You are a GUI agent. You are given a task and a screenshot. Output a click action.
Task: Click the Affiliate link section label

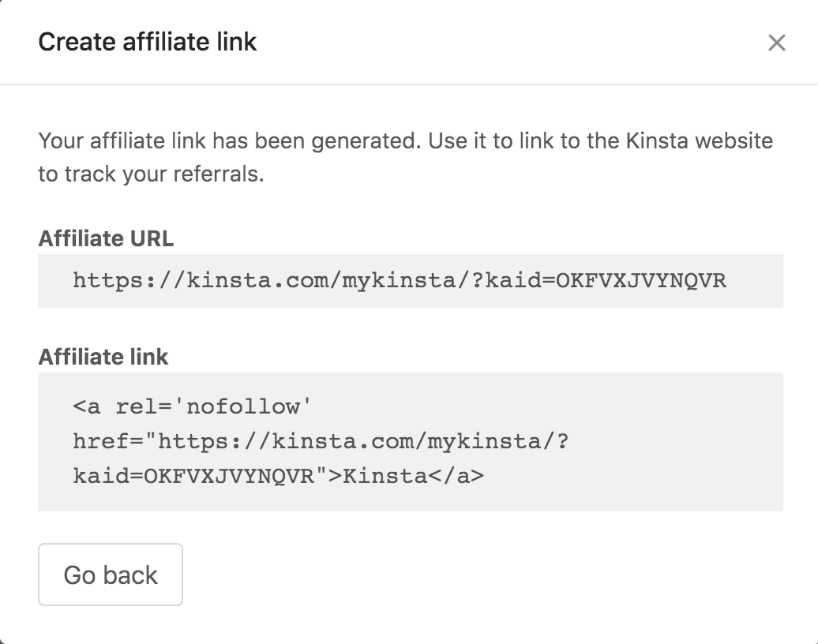point(103,357)
